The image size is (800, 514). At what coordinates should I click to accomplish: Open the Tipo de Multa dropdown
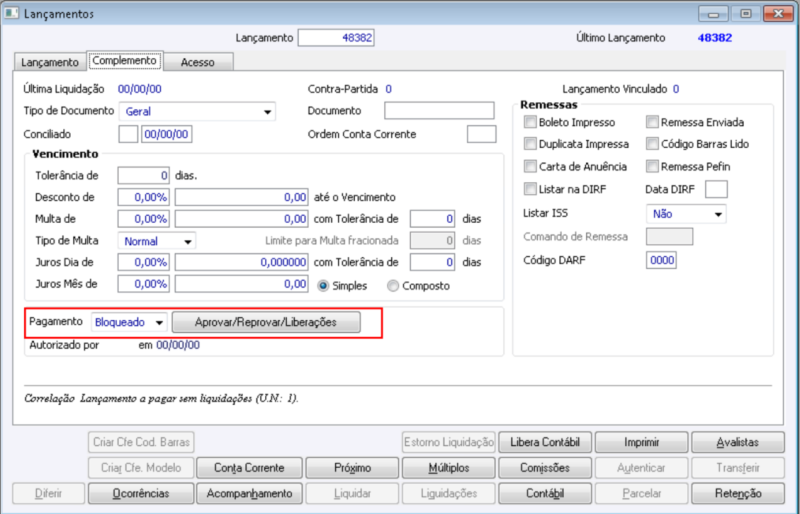[157, 241]
